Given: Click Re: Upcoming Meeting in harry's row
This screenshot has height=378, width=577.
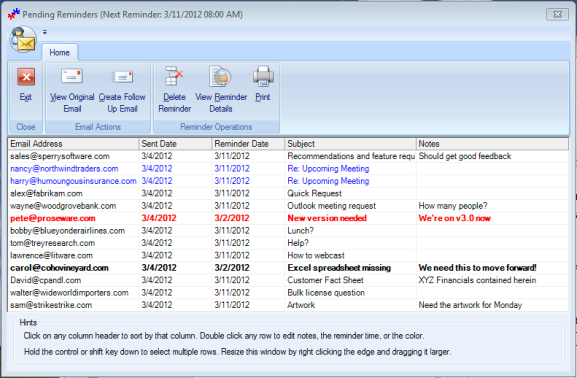Looking at the screenshot, I should point(328,181).
